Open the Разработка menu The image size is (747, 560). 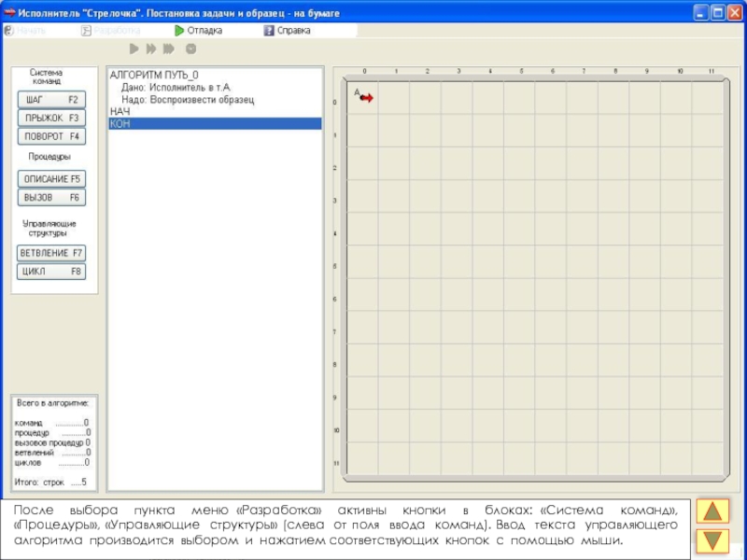[110, 30]
